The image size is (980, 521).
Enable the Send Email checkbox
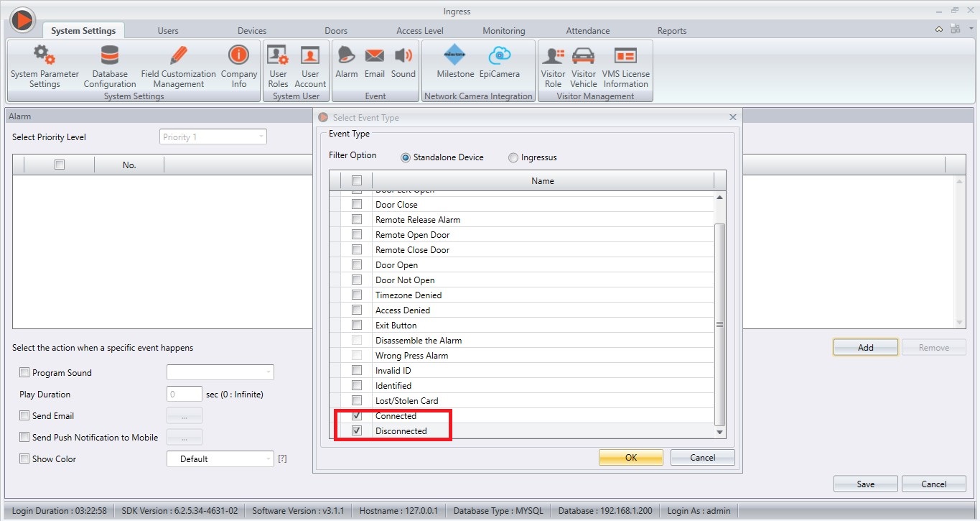tap(24, 416)
